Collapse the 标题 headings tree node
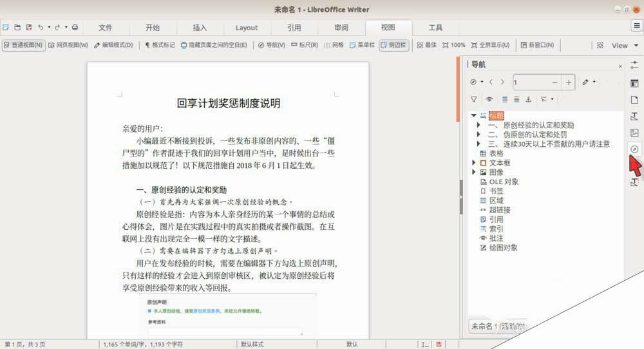 coord(474,116)
